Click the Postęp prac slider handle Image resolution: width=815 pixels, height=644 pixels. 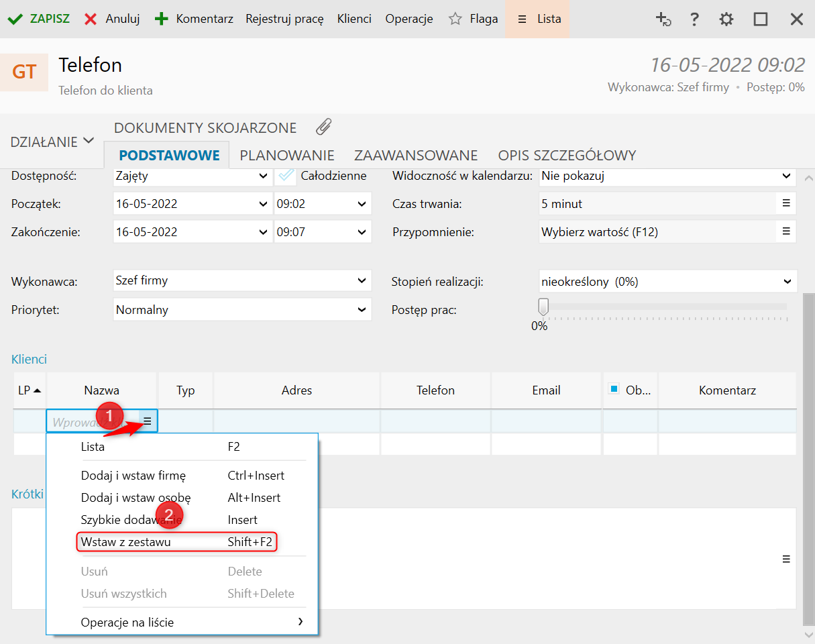(543, 307)
